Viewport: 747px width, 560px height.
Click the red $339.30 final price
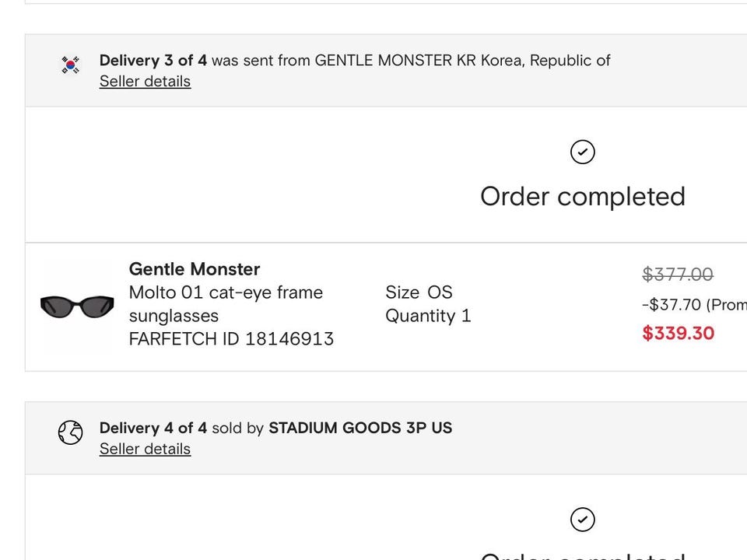pyautogui.click(x=678, y=334)
